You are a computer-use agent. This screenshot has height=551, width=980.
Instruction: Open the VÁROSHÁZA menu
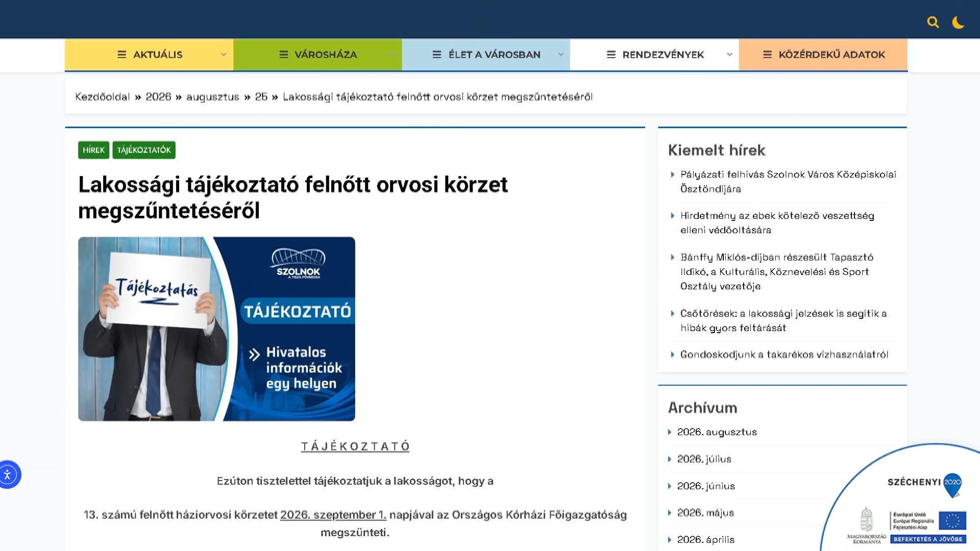317,55
